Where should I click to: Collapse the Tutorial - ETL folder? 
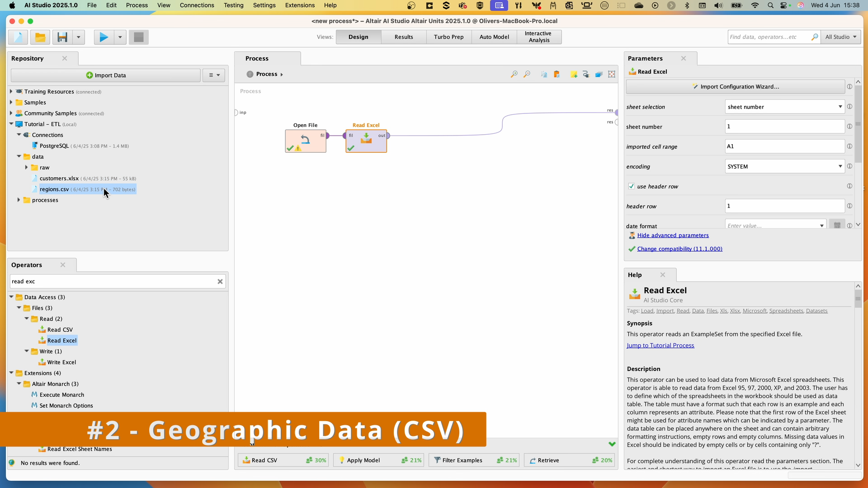(11, 124)
